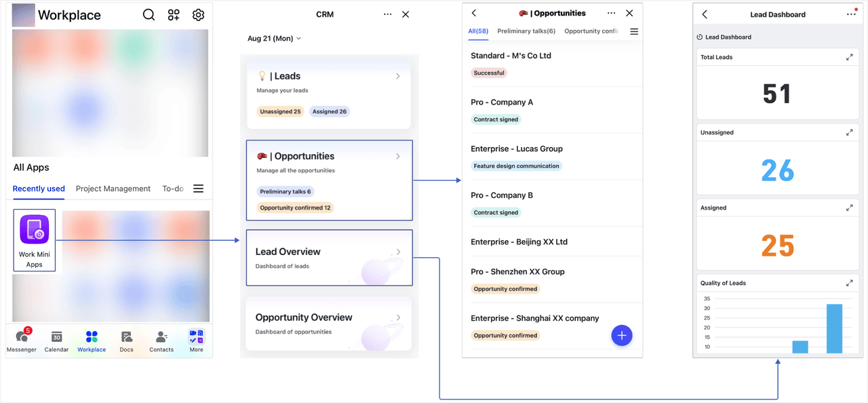Open the Aug 21 (Mon) date dropdown
Image resolution: width=868 pixels, height=403 pixels.
[x=273, y=39]
